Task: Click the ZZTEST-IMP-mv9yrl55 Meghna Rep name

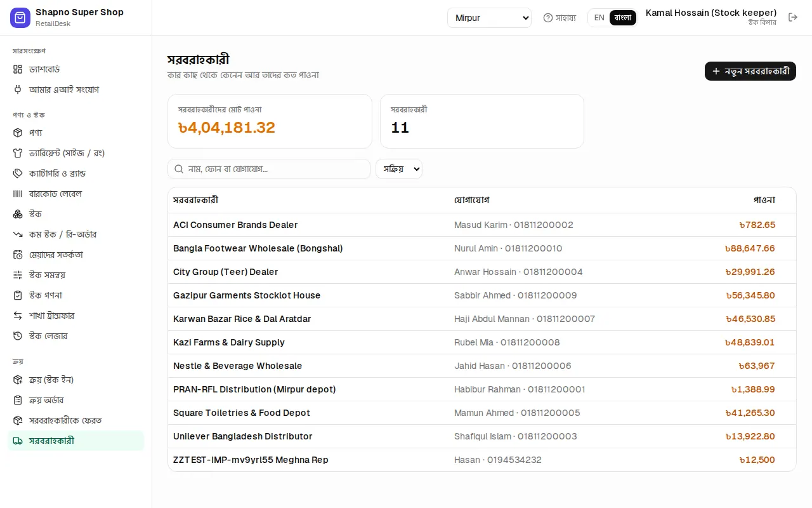Action: 251,460
